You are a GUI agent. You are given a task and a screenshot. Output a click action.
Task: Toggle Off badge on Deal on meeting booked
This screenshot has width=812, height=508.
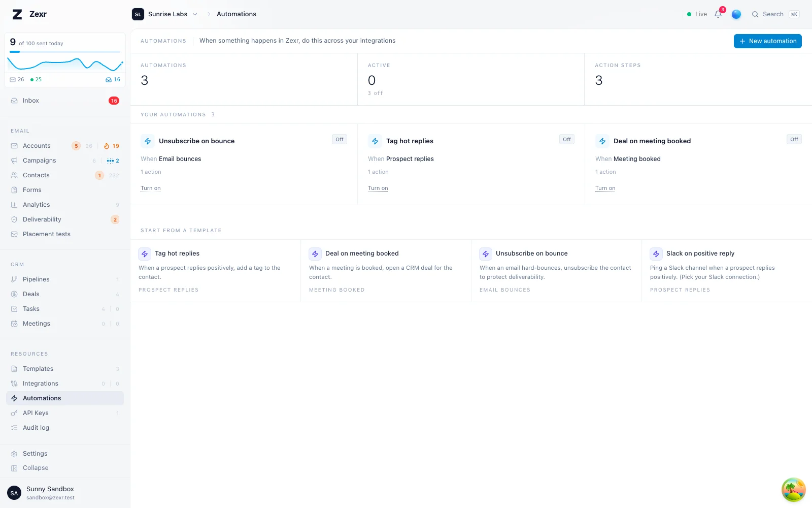point(794,139)
